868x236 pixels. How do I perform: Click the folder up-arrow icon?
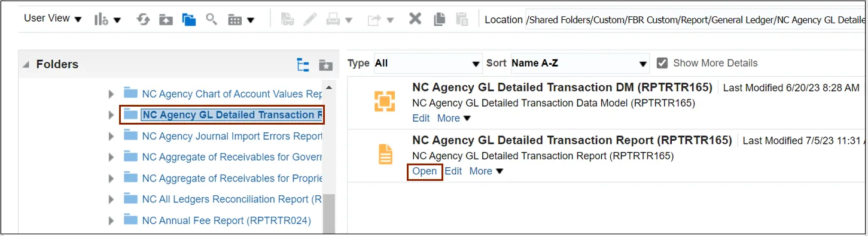pyautogui.click(x=166, y=20)
